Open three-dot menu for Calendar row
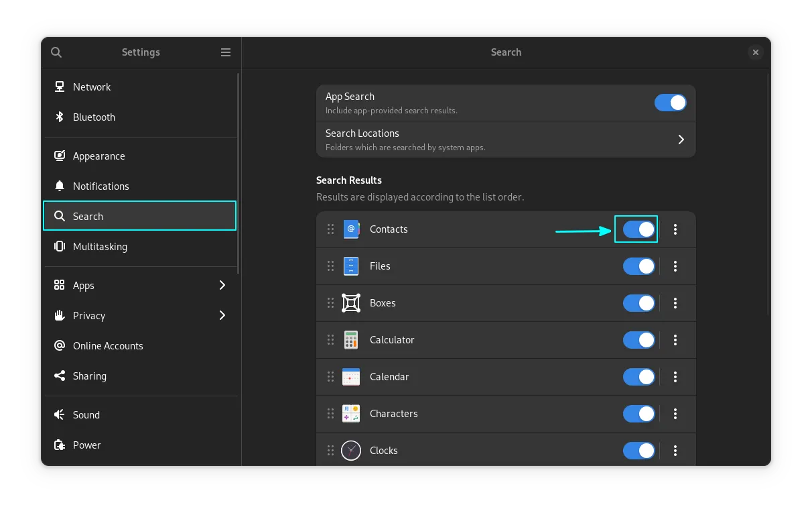The image size is (812, 511). point(675,377)
